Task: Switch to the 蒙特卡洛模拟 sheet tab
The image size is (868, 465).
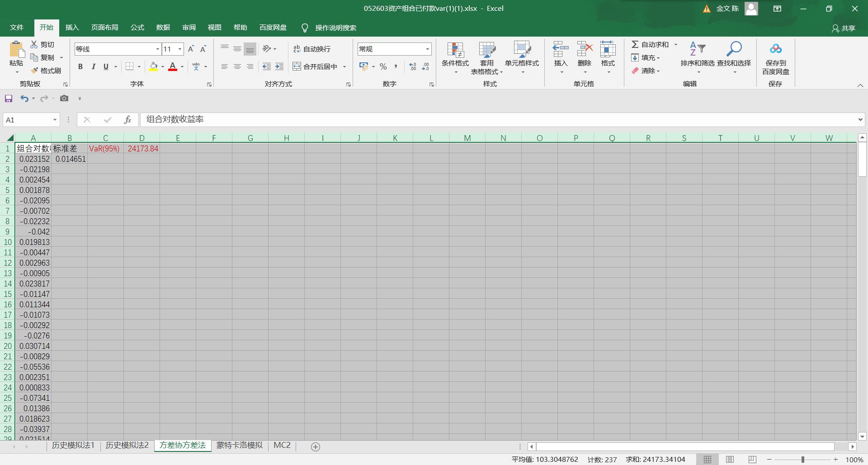Action: pyautogui.click(x=239, y=445)
